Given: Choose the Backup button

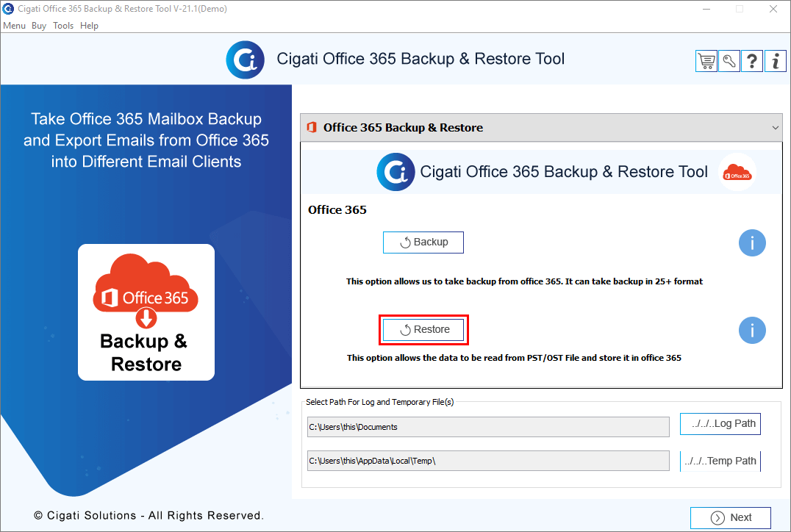Looking at the screenshot, I should (423, 242).
